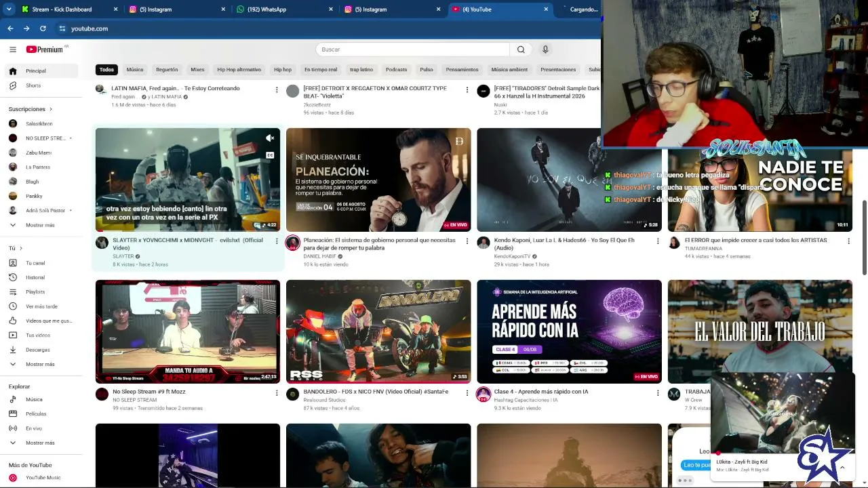Open Daniel Habif channel avatar
868x488 pixels.
pos(292,243)
